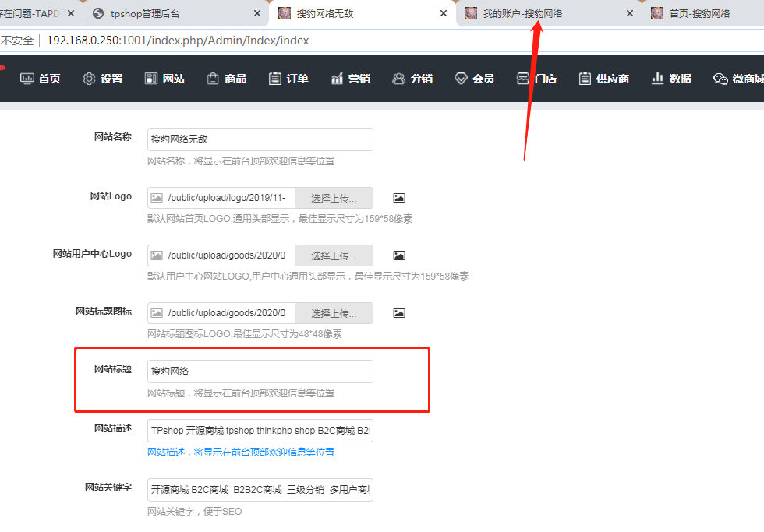Close the 我的账户-搜豹网络 browser tab
The image size is (764, 532).
pos(630,13)
